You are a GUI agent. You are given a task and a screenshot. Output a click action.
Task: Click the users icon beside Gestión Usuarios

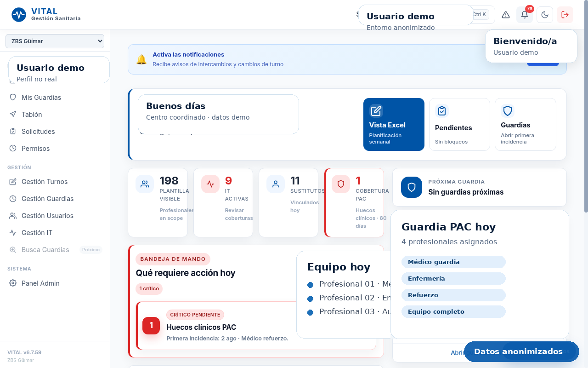(x=13, y=216)
